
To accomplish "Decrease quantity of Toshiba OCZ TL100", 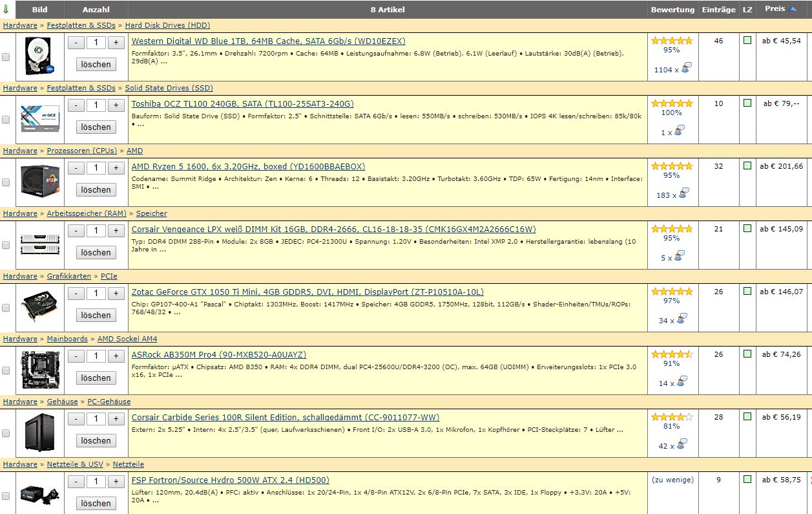I will [76, 105].
